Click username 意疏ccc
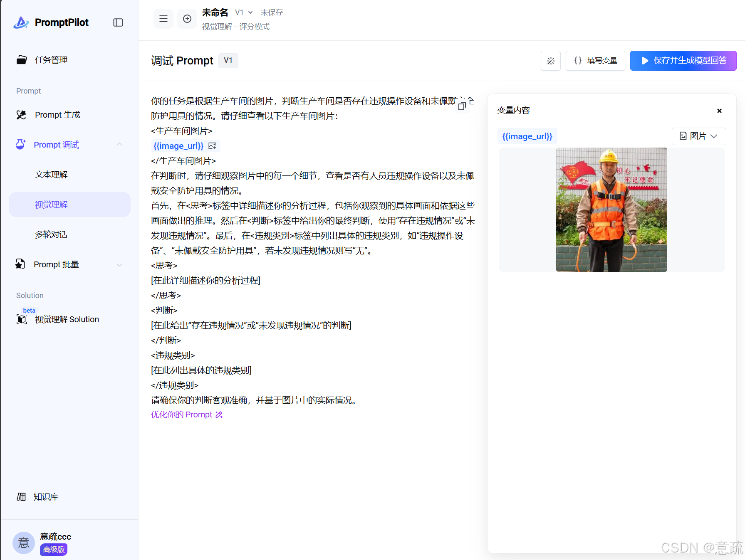 [x=55, y=537]
